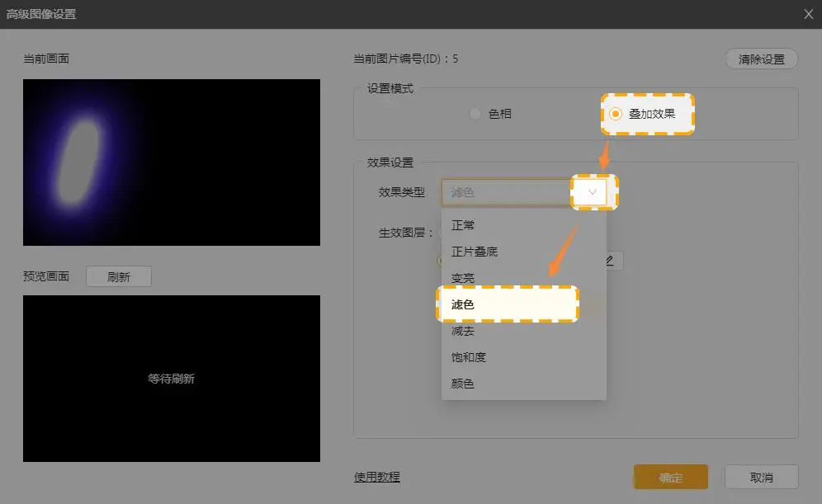Select the 色相 radio option
This screenshot has height=504, width=822.
[475, 114]
